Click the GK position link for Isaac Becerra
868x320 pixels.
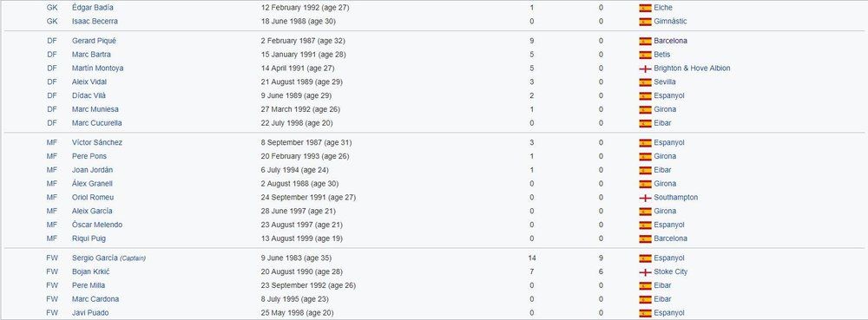[52, 22]
